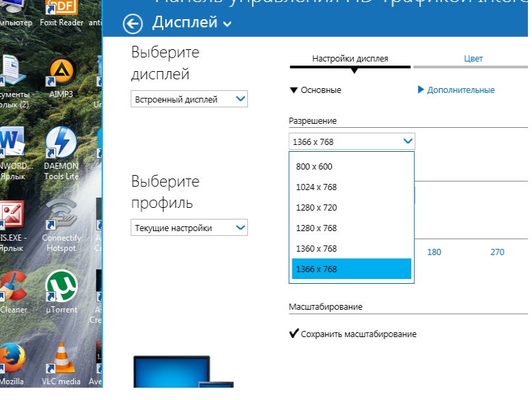Select rotation value 270

[497, 252]
